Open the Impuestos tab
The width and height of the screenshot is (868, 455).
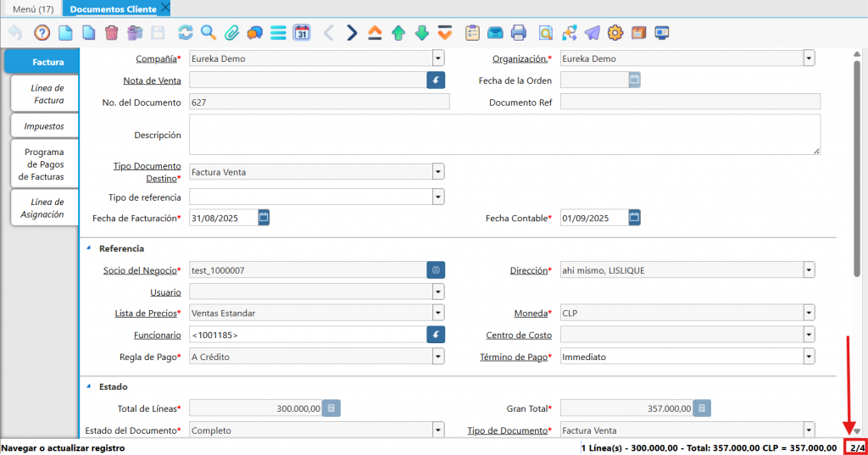(x=44, y=126)
